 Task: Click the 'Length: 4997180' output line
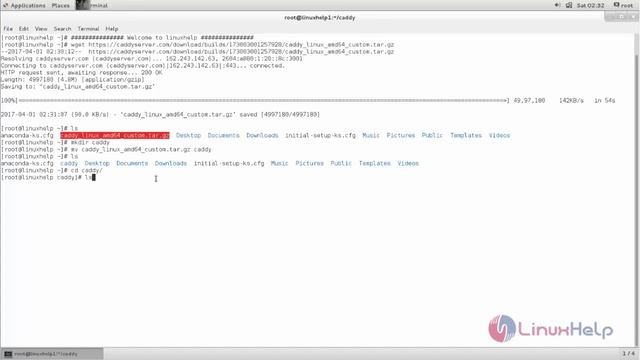coord(72,80)
